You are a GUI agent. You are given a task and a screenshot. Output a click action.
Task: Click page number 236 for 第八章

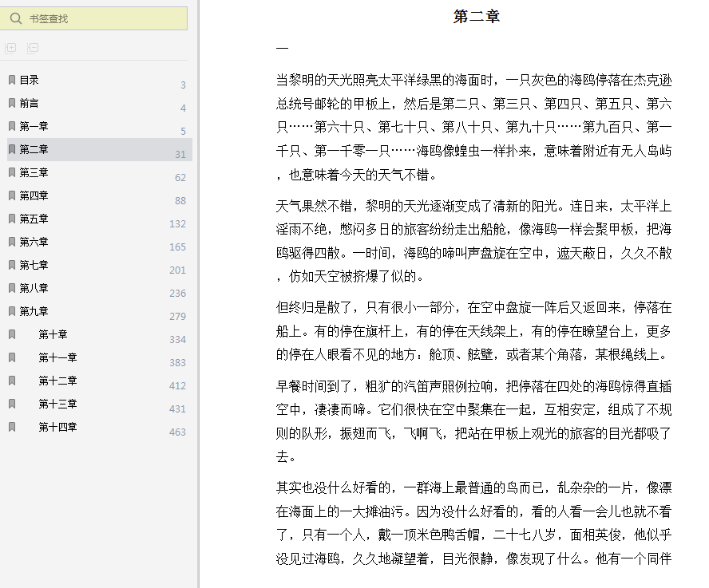[x=178, y=294]
